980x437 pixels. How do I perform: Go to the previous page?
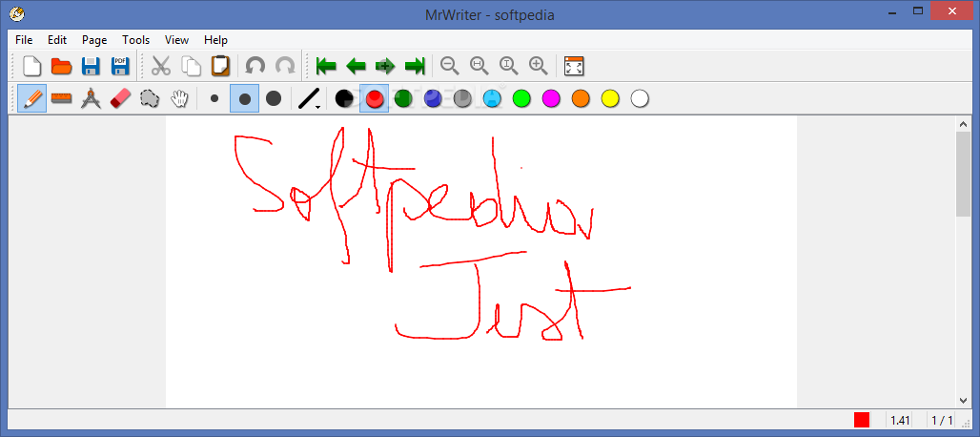[x=356, y=66]
